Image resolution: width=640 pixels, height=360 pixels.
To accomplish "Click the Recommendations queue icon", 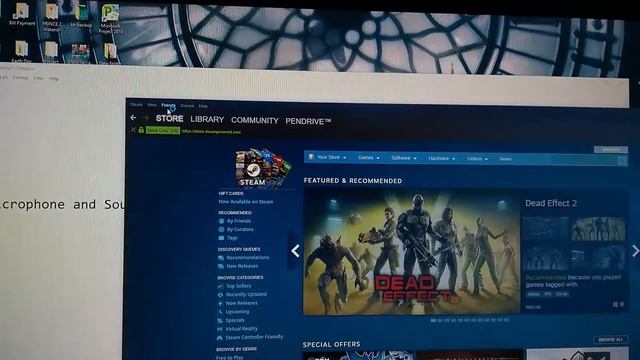I will click(x=221, y=258).
